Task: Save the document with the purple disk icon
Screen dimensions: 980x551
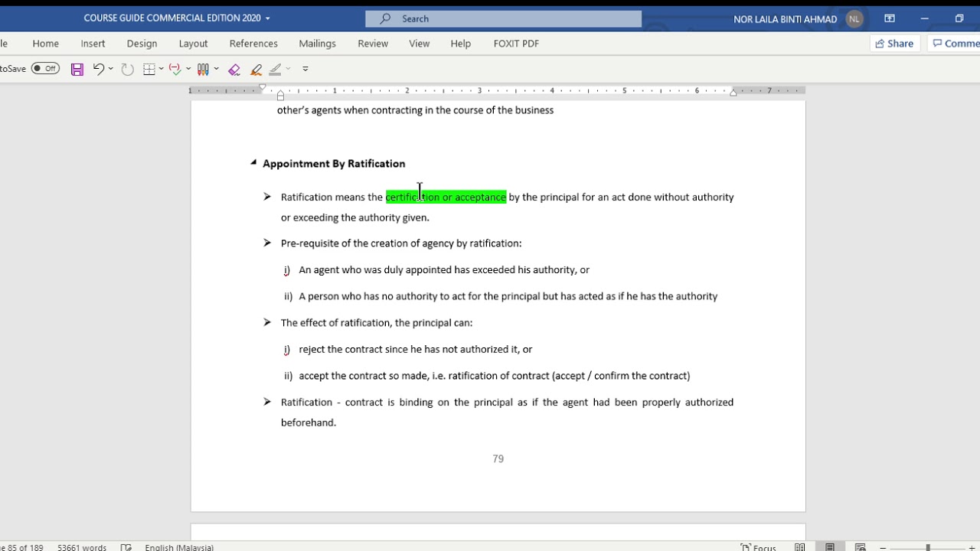Action: pos(77,69)
